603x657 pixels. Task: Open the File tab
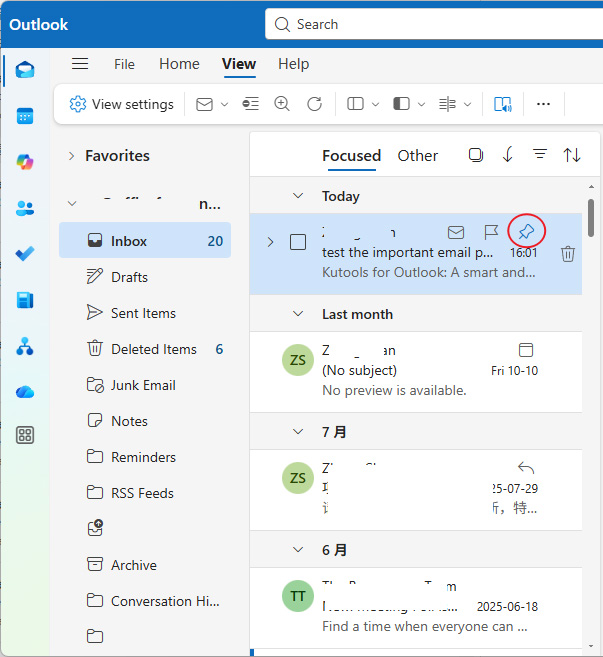coord(124,64)
